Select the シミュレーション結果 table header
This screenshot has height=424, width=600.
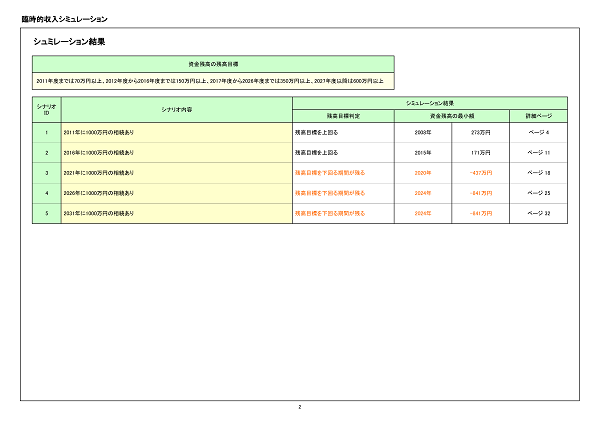click(x=430, y=102)
